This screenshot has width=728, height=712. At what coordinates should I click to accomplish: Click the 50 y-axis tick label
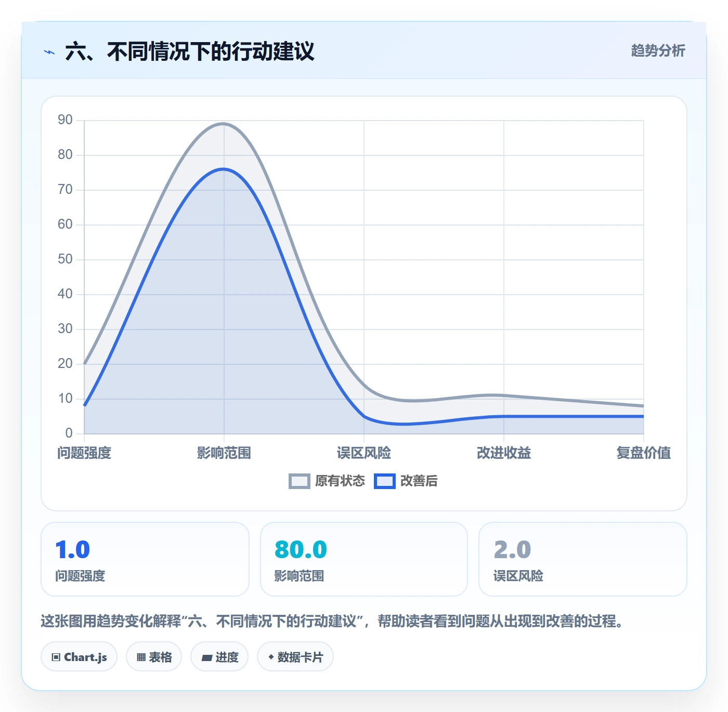pyautogui.click(x=65, y=259)
